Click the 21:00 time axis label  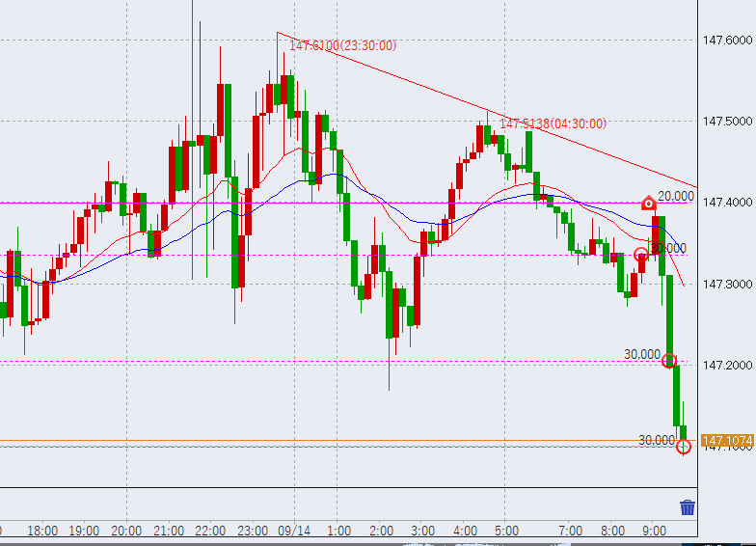click(169, 531)
